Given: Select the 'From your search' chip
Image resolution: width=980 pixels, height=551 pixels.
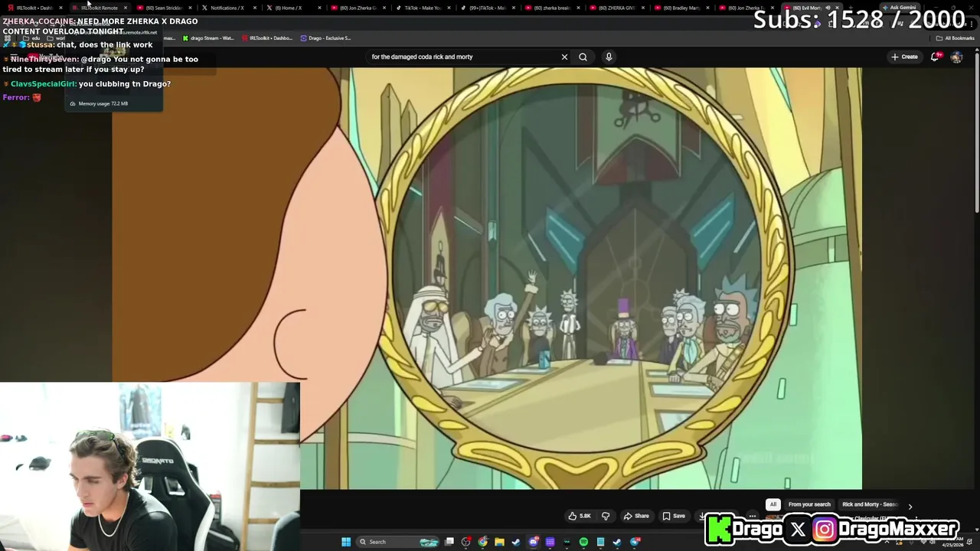Looking at the screenshot, I should tap(809, 504).
